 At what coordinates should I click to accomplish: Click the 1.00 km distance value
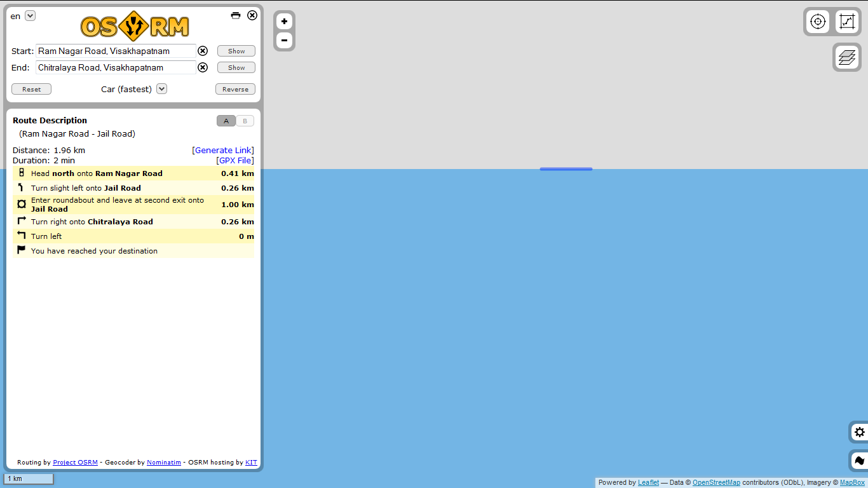(238, 205)
